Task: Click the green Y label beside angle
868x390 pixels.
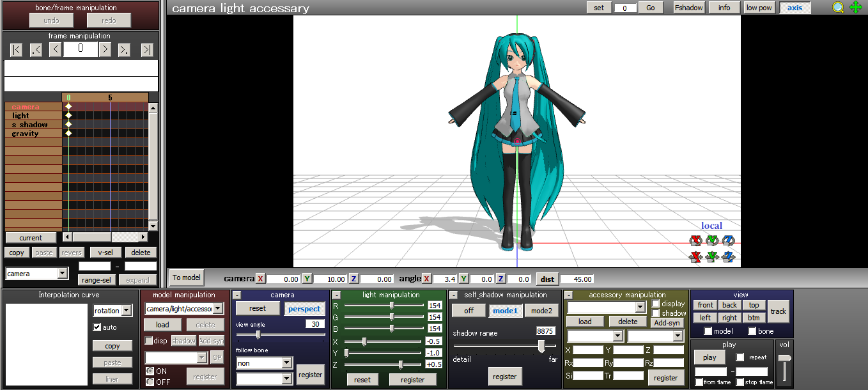Action: click(x=463, y=279)
